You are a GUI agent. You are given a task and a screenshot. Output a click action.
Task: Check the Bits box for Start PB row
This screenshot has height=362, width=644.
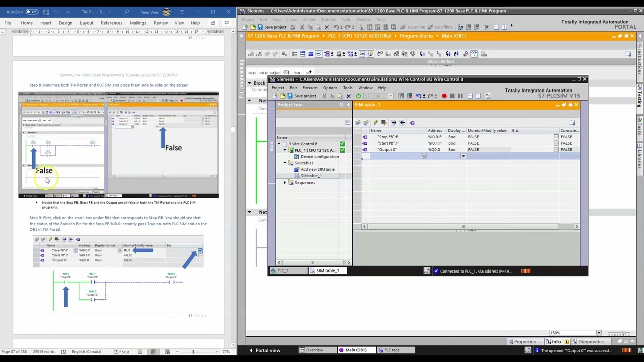point(556,143)
